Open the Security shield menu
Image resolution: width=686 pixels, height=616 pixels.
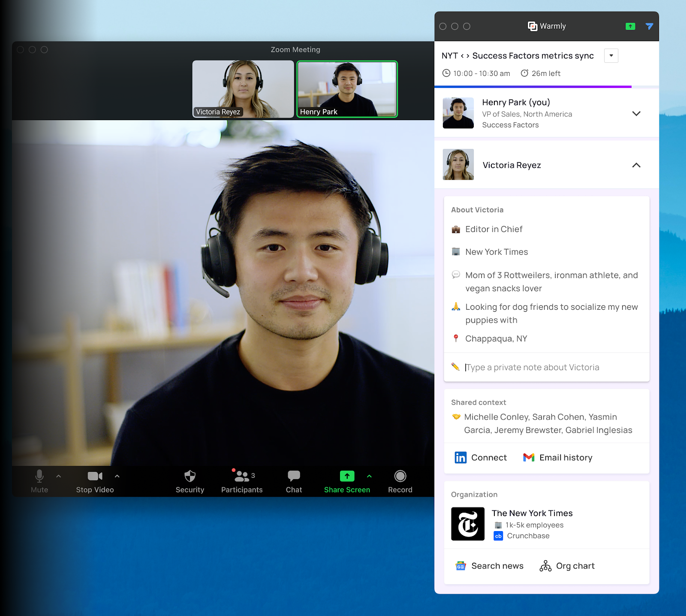click(190, 481)
